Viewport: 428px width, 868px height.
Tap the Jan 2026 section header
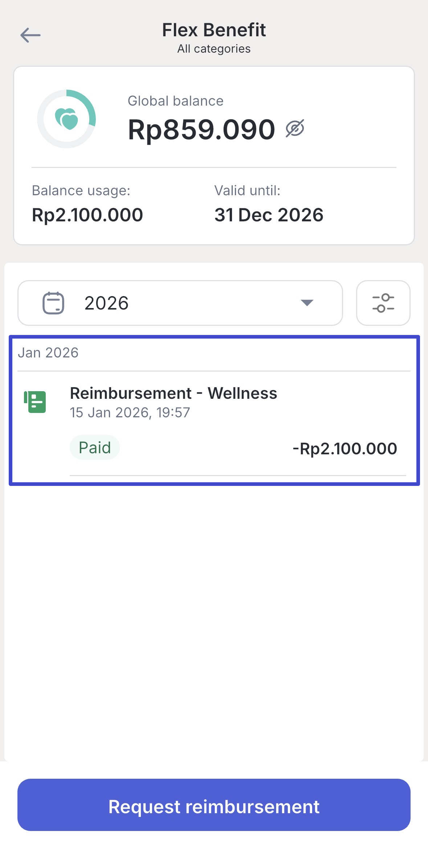pos(48,353)
